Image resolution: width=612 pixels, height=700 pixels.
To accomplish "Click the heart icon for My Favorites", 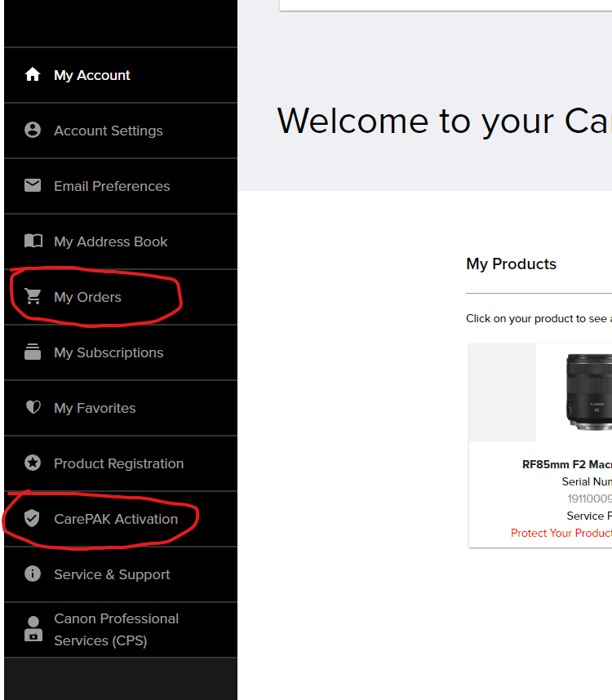I will [33, 408].
